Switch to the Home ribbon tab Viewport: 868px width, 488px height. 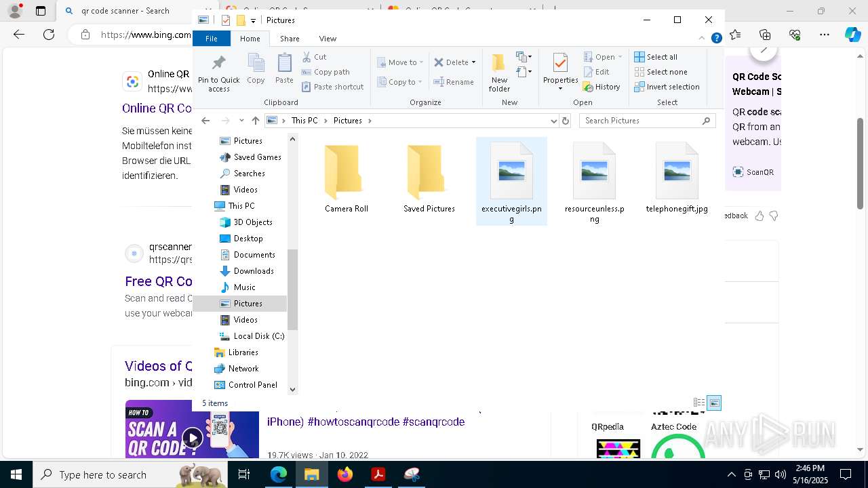click(250, 39)
